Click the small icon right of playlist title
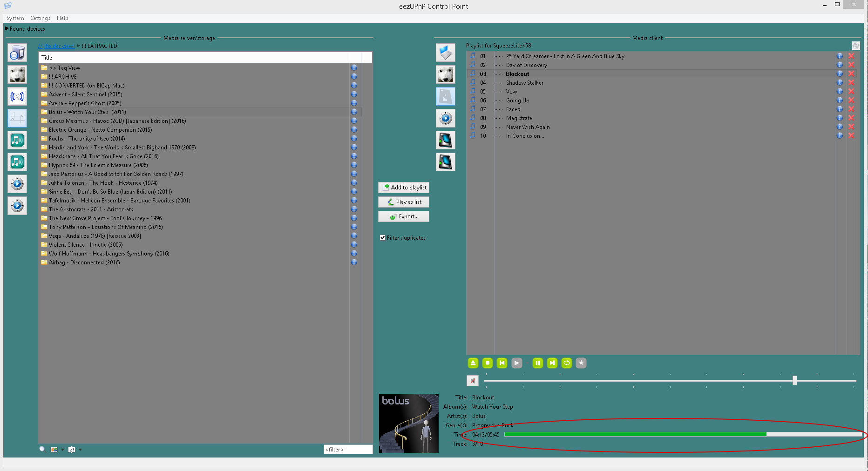The height and width of the screenshot is (471, 868). [855, 45]
